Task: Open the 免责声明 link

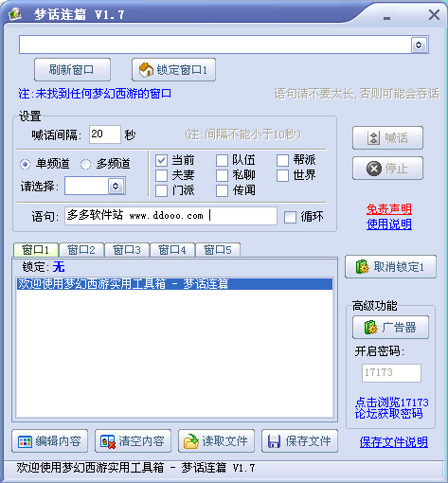Action: click(389, 209)
